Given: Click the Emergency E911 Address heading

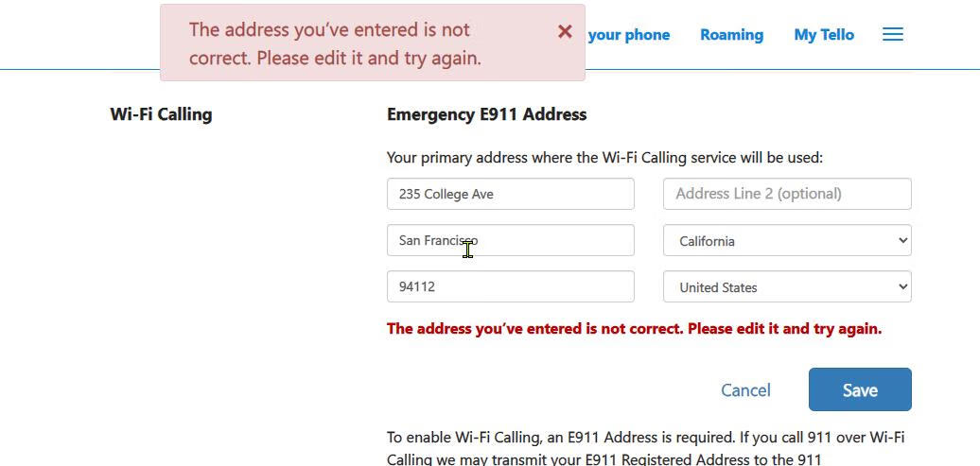Looking at the screenshot, I should pos(486,114).
